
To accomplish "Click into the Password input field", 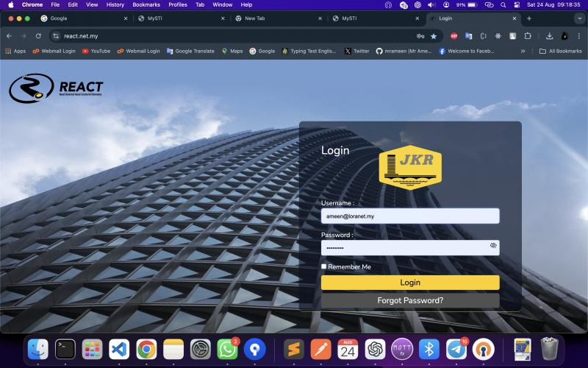I will [x=410, y=248].
